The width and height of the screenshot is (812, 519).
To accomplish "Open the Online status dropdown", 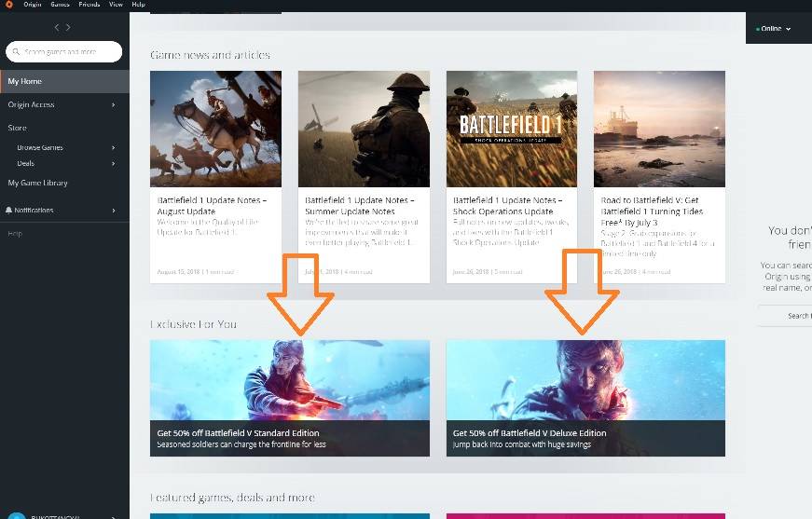I will pyautogui.click(x=774, y=29).
